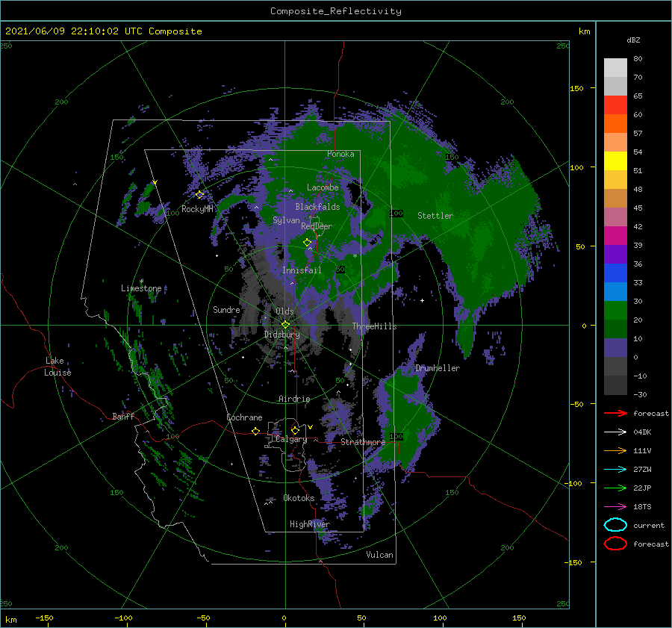Pick the orange 57-60 dBZ swatch
Screen dimensions: 672x628
coord(615,124)
